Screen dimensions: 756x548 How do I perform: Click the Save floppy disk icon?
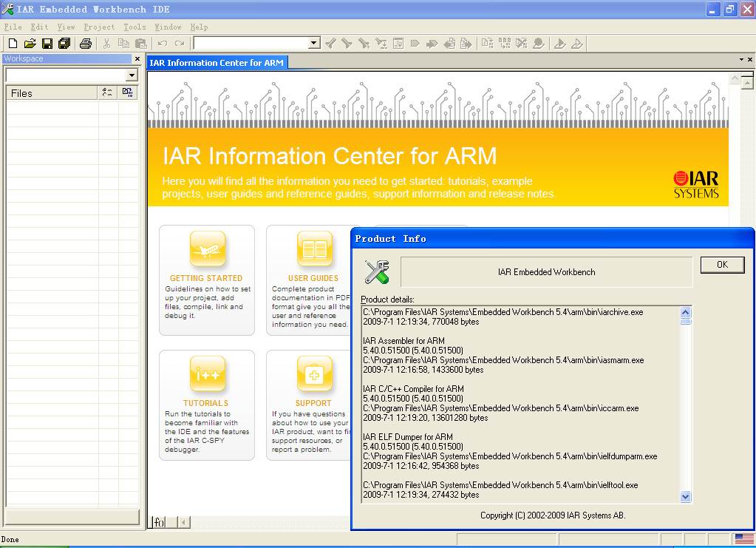pos(47,44)
